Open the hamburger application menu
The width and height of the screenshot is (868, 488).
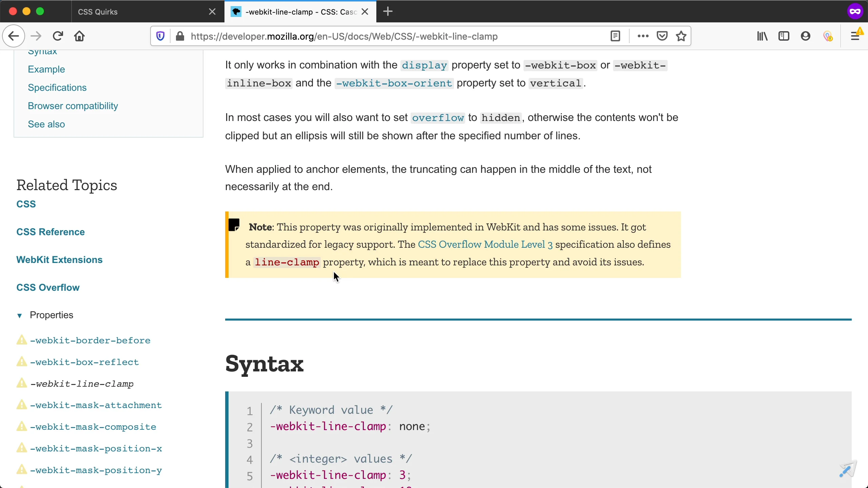855,36
